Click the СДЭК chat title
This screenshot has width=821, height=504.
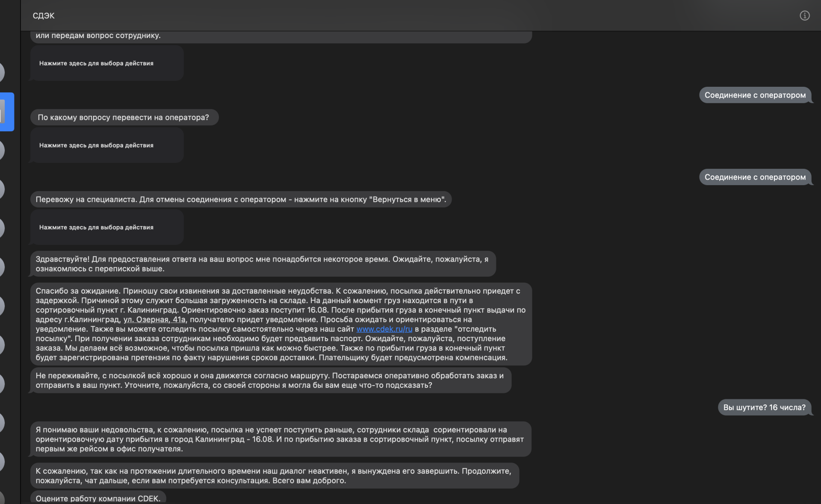coord(44,16)
